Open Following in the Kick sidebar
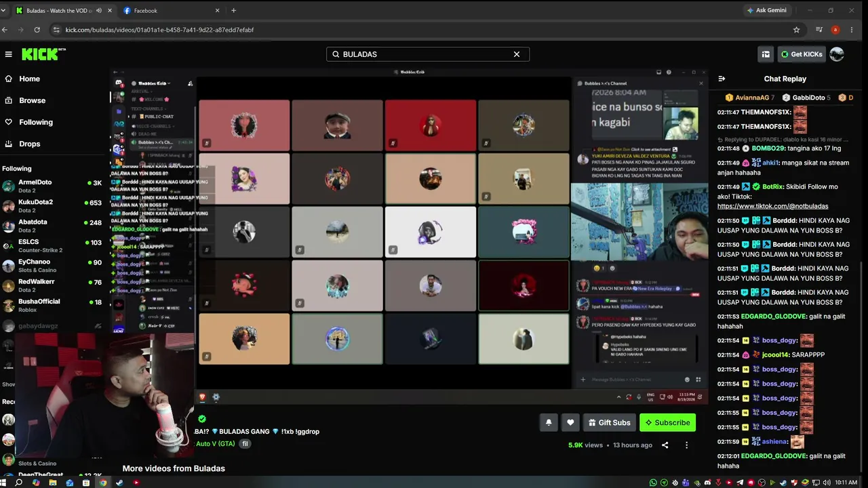The height and width of the screenshot is (488, 868). click(28, 122)
